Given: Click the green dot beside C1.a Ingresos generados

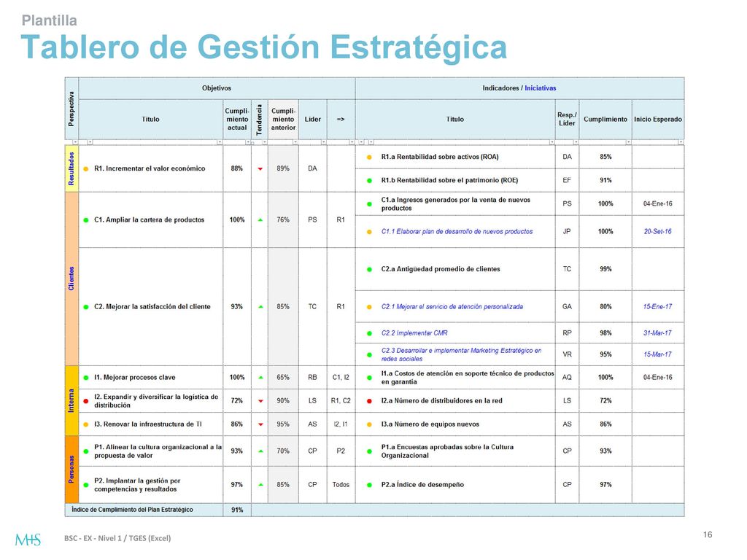Looking at the screenshot, I should coord(369,204).
